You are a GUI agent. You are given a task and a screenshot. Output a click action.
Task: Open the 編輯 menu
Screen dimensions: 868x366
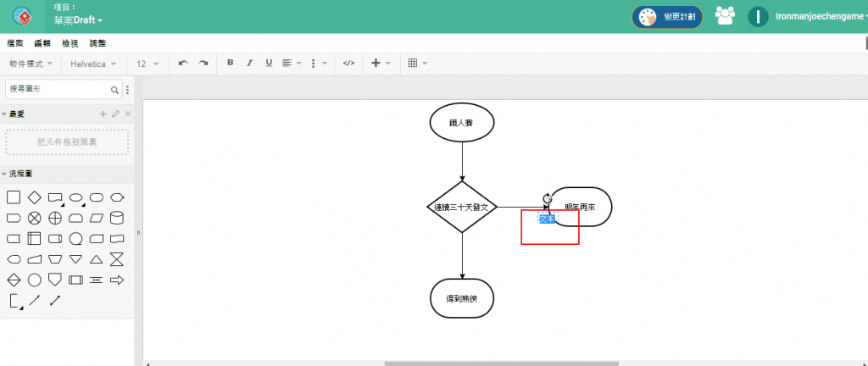pyautogui.click(x=42, y=43)
